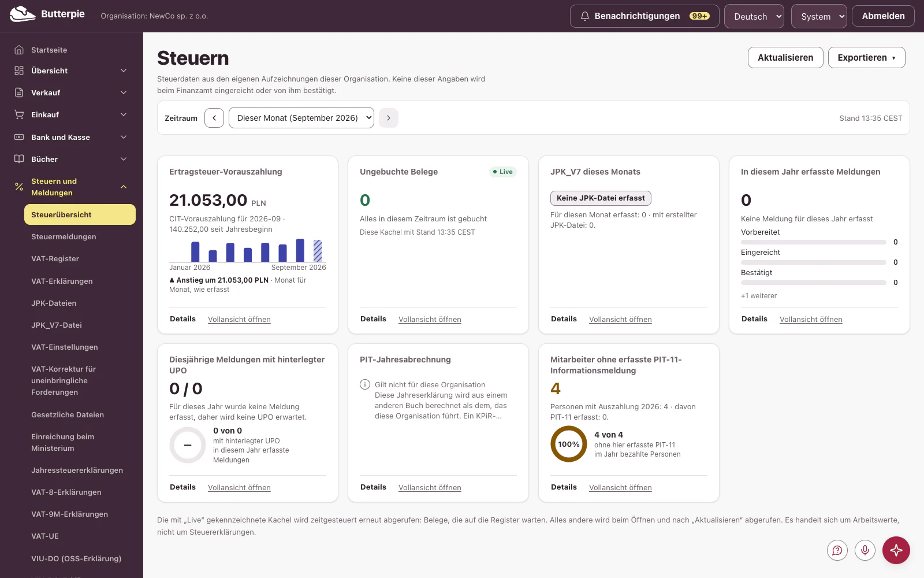Open VAT-Register in the sidebar

click(x=55, y=258)
